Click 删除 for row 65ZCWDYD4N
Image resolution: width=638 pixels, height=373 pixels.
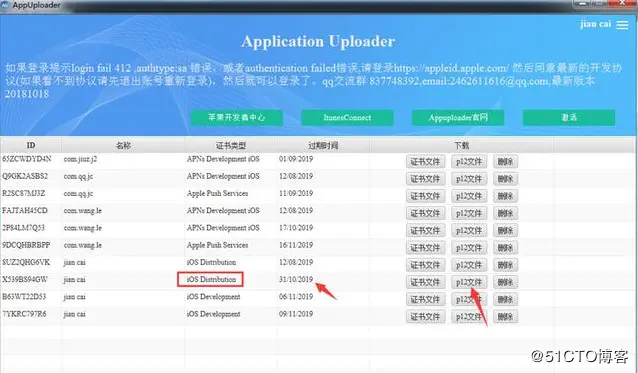[505, 161]
